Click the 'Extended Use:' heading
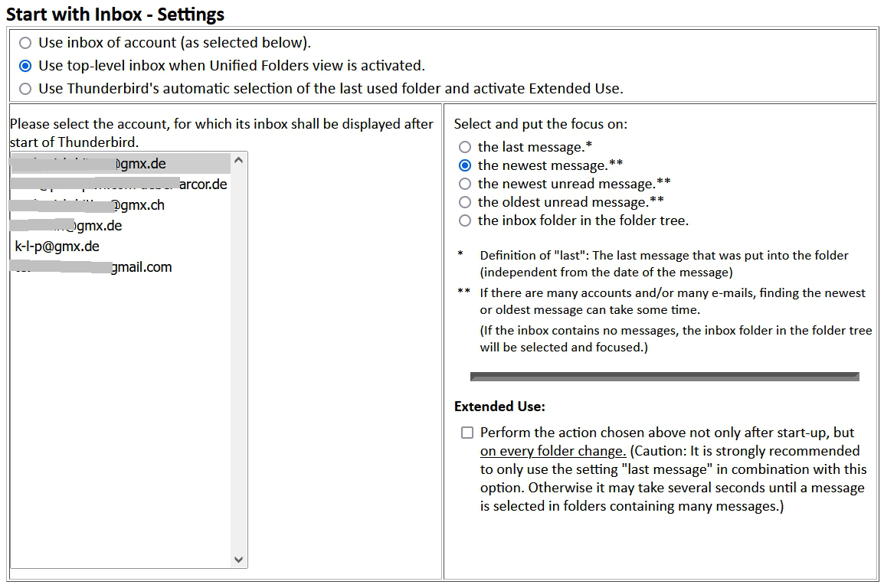 [499, 407]
